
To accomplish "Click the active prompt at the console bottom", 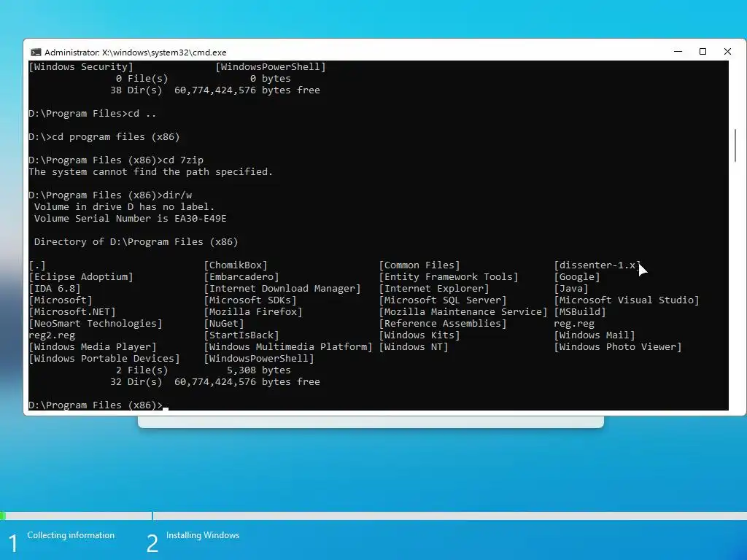I will 98,405.
